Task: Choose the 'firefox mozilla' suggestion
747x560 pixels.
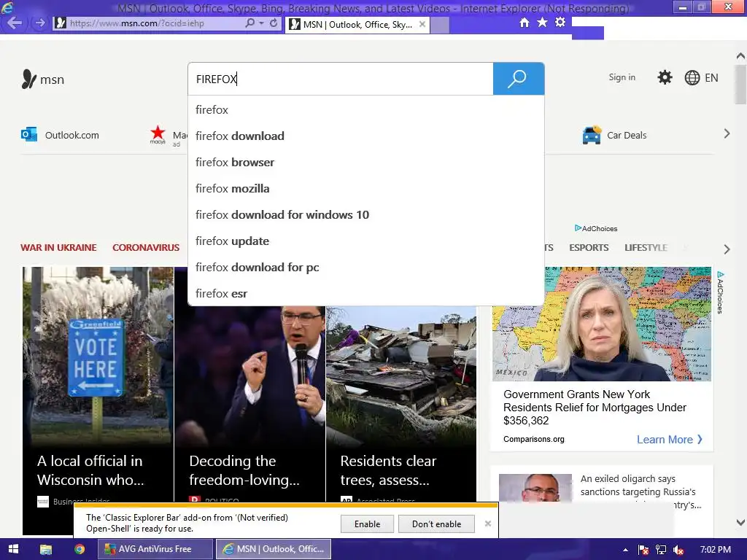Action: coord(366,189)
